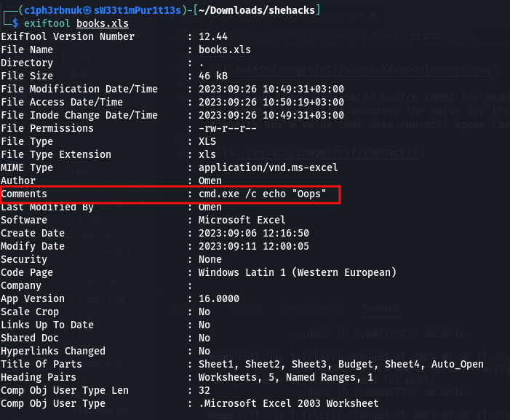Click the c1ph3rbnuk username in the prompt
The width and height of the screenshot is (510, 420).
53,10
